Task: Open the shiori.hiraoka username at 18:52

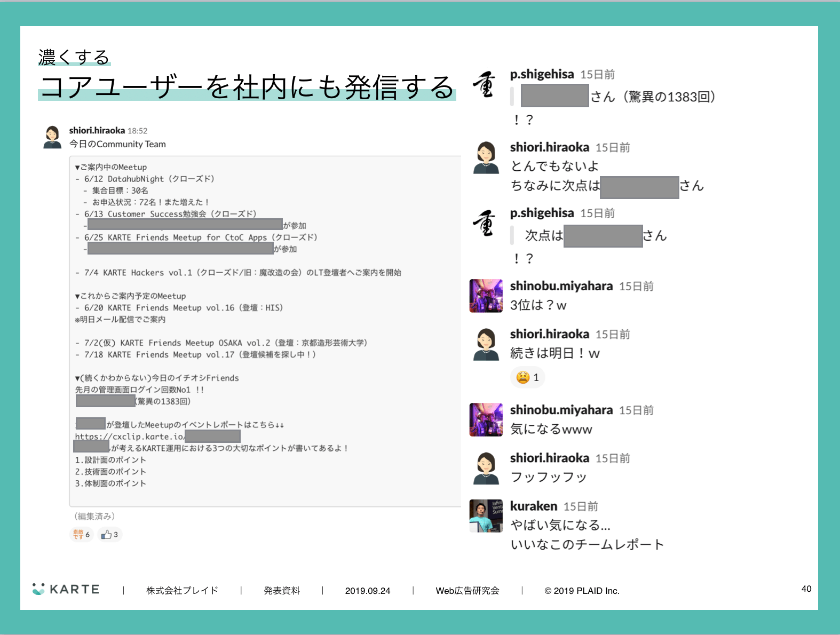Action: click(97, 130)
